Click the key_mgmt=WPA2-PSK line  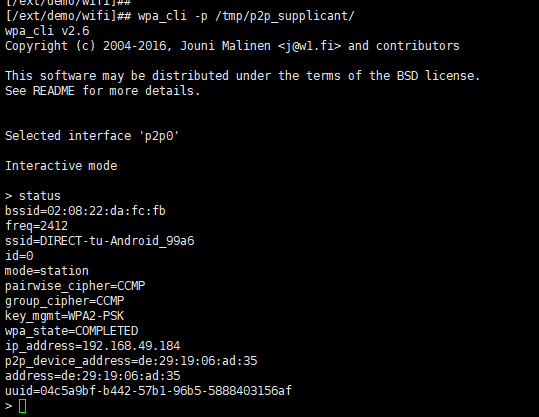click(x=65, y=316)
